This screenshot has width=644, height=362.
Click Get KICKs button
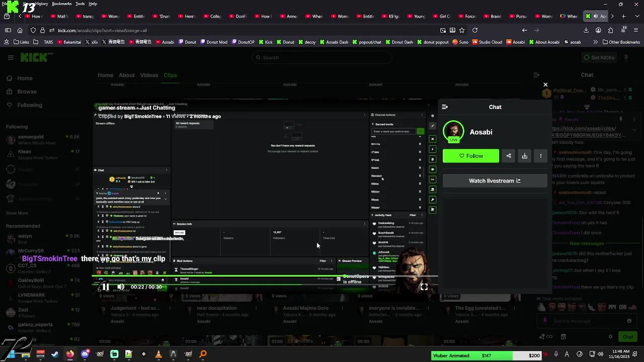point(599,57)
